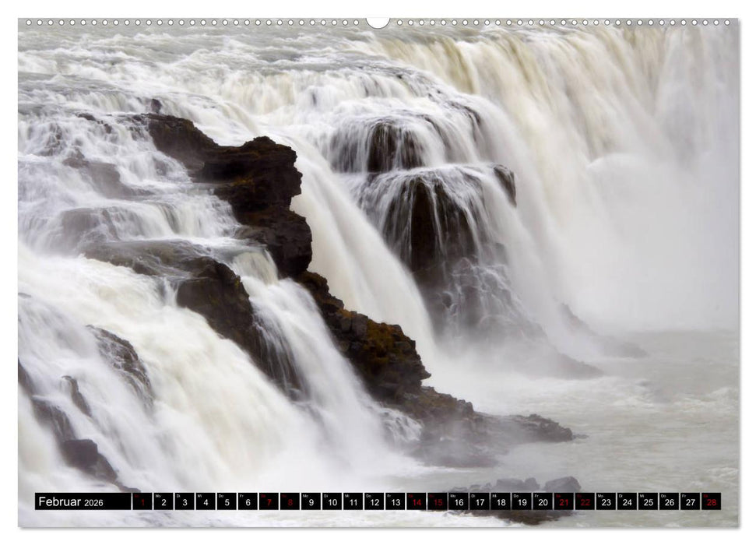756x545 pixels.
Task: Choose Friday the 6th date box
Action: [248, 501]
